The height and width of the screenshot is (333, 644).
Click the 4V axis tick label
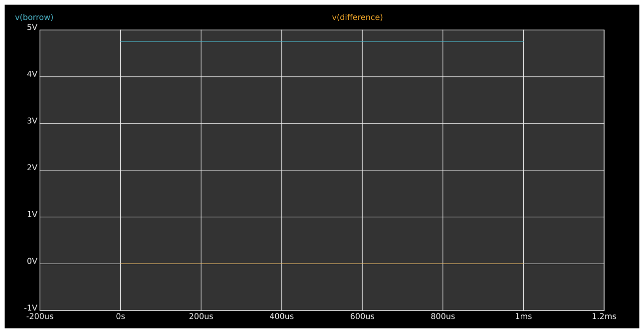click(x=32, y=73)
